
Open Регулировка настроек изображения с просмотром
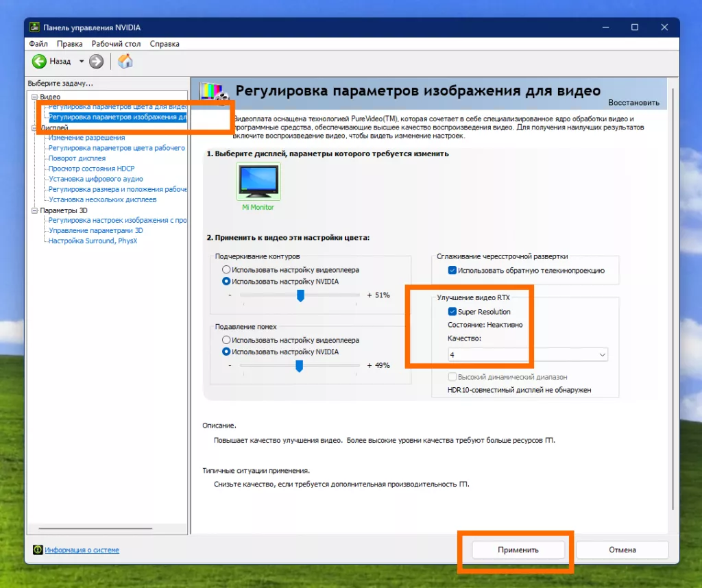pyautogui.click(x=117, y=220)
